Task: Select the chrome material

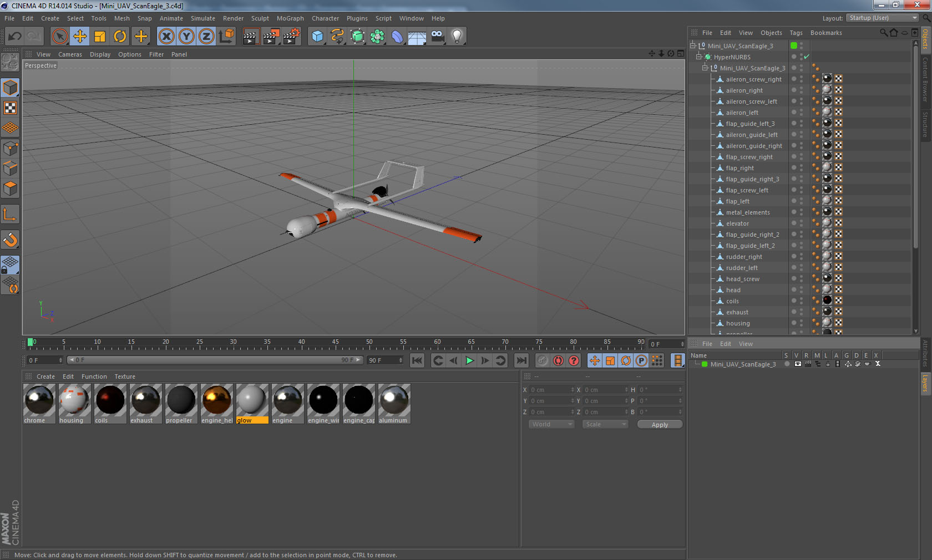Action: [39, 404]
